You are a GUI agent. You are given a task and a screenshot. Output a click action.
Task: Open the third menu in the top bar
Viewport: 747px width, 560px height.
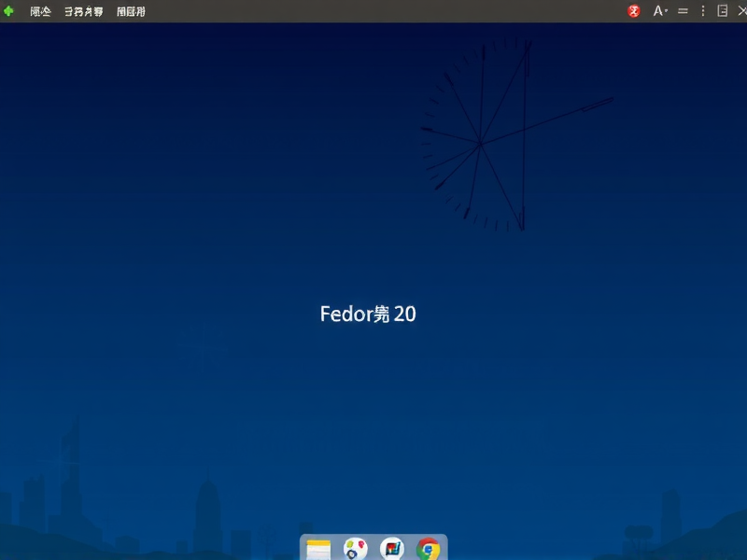pyautogui.click(x=130, y=10)
